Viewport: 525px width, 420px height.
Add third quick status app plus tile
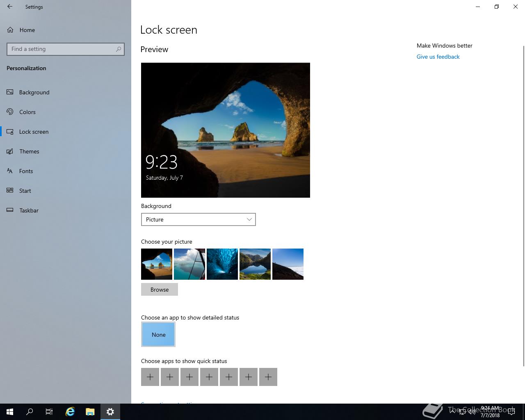click(x=189, y=377)
